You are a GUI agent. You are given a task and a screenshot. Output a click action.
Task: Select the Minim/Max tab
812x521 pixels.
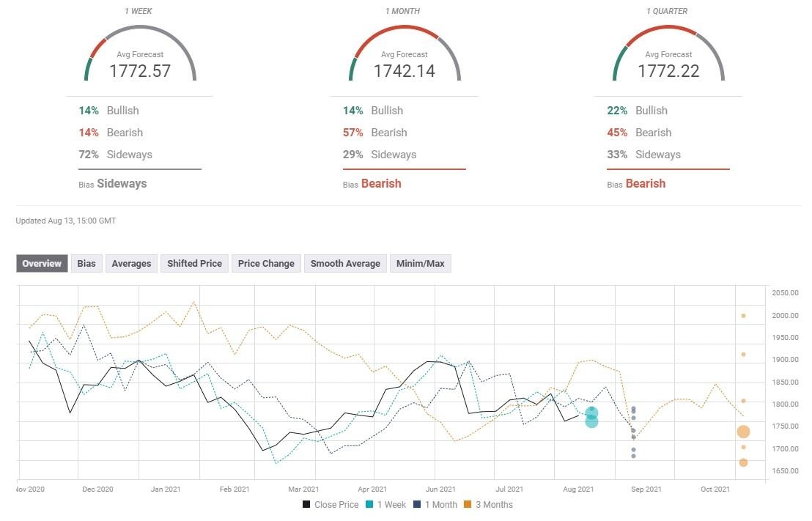(x=421, y=263)
